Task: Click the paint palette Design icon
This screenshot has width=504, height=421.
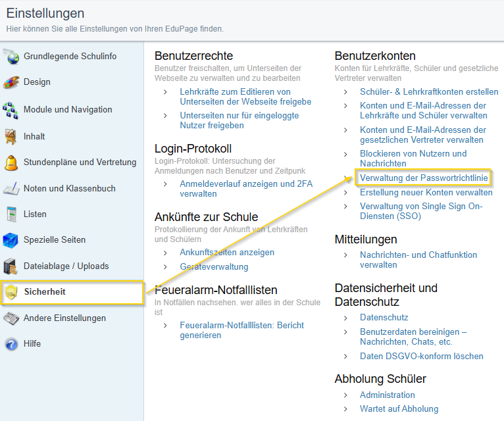Action: tap(11, 82)
